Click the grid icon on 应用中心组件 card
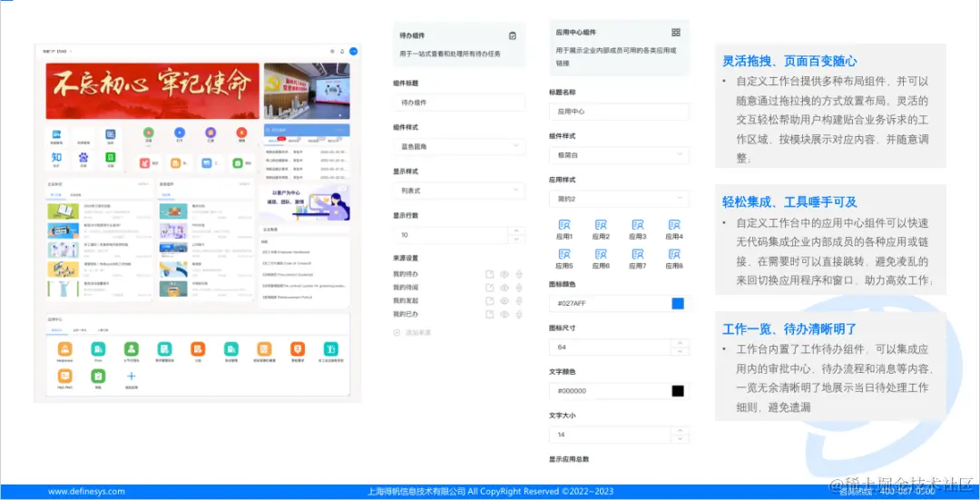The width and height of the screenshot is (980, 500). pos(676,33)
